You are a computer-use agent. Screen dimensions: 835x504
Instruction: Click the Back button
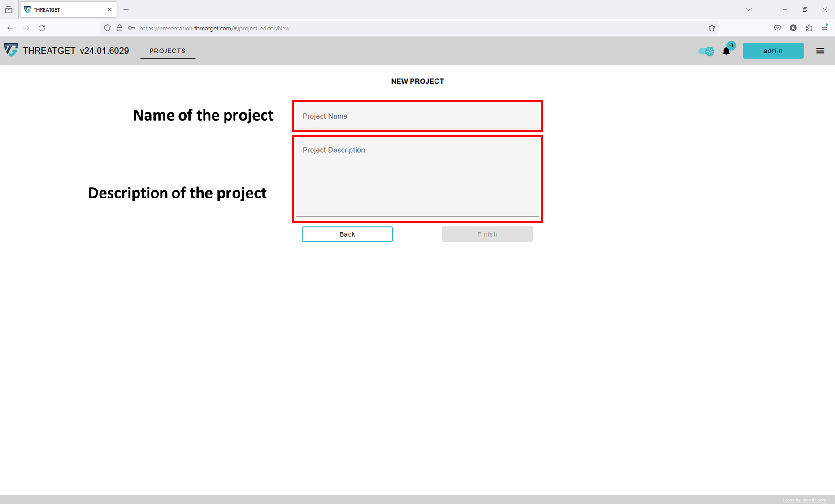(x=348, y=234)
